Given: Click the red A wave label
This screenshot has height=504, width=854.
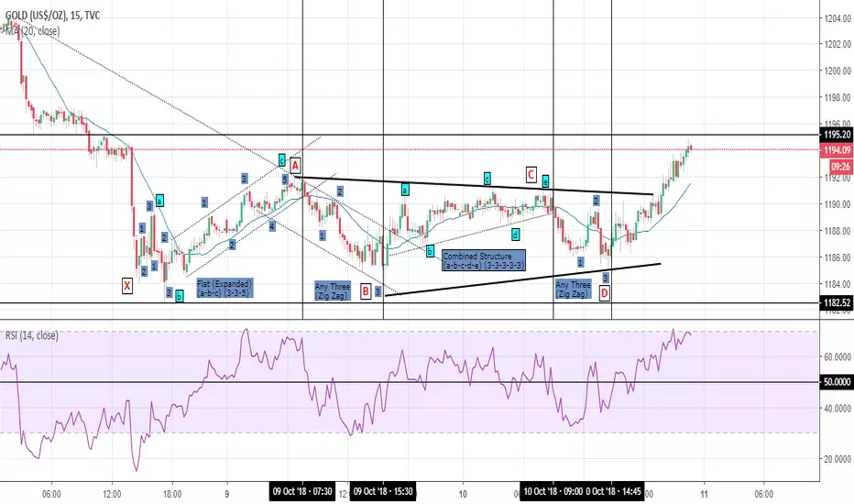Looking at the screenshot, I should pyautogui.click(x=295, y=166).
